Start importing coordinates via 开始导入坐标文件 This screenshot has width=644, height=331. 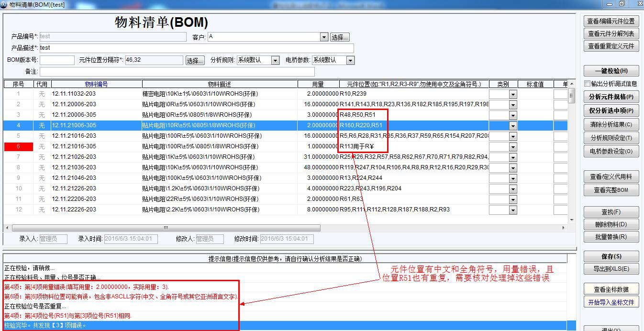[x=610, y=301]
